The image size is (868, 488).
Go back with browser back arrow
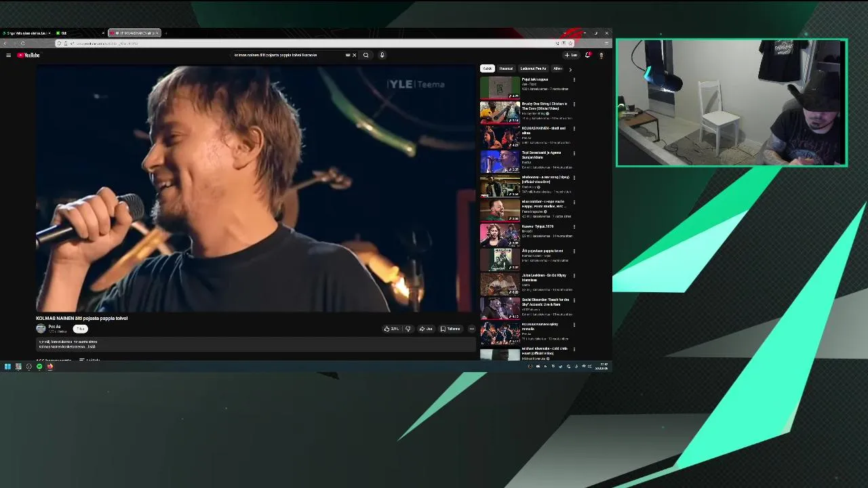(x=5, y=43)
